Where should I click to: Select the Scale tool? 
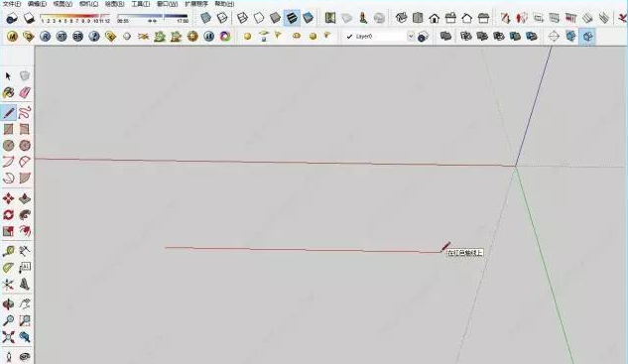[x=8, y=231]
